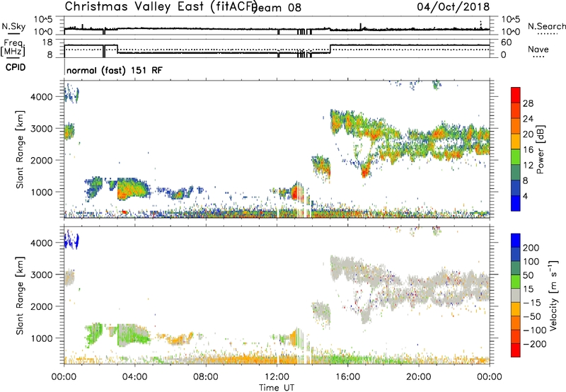
Task: Click the '3000' tick of the power panel
Action: (41, 129)
